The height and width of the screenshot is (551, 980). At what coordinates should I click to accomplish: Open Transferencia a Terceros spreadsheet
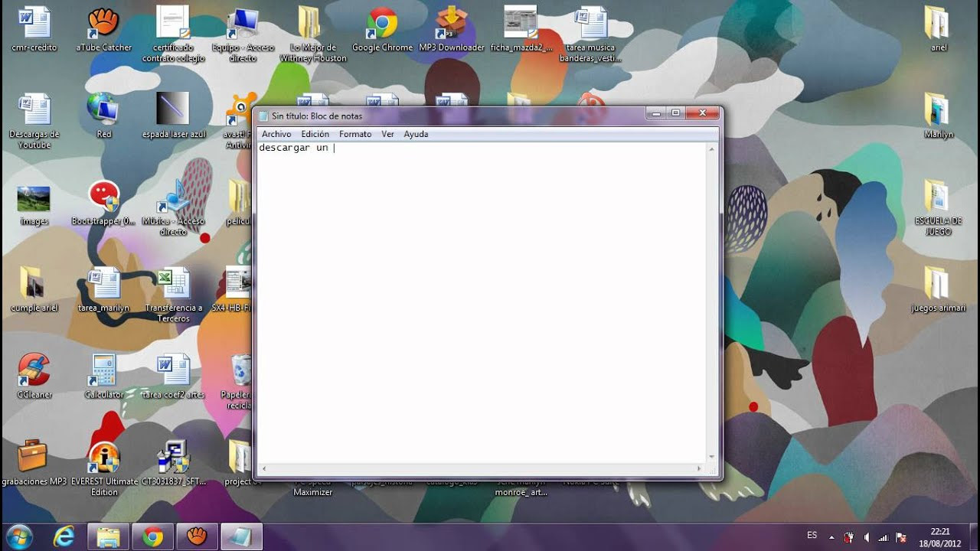[173, 283]
